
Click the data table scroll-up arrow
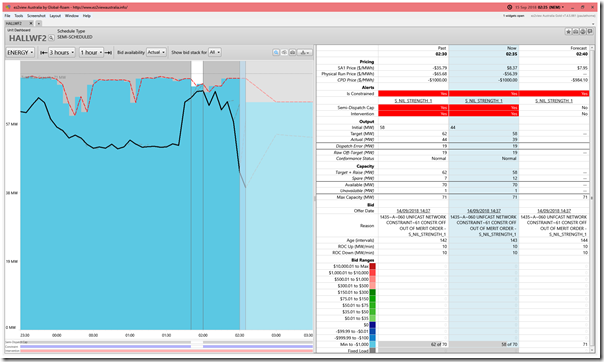(x=592, y=48)
